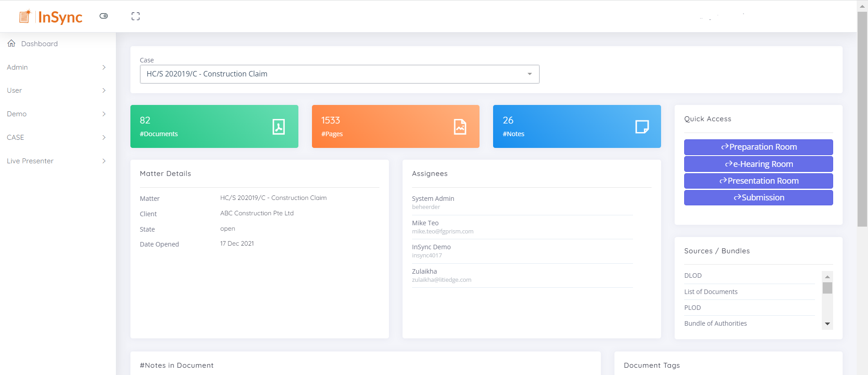
Task: Select Bundle of Authorities source
Action: pos(715,323)
